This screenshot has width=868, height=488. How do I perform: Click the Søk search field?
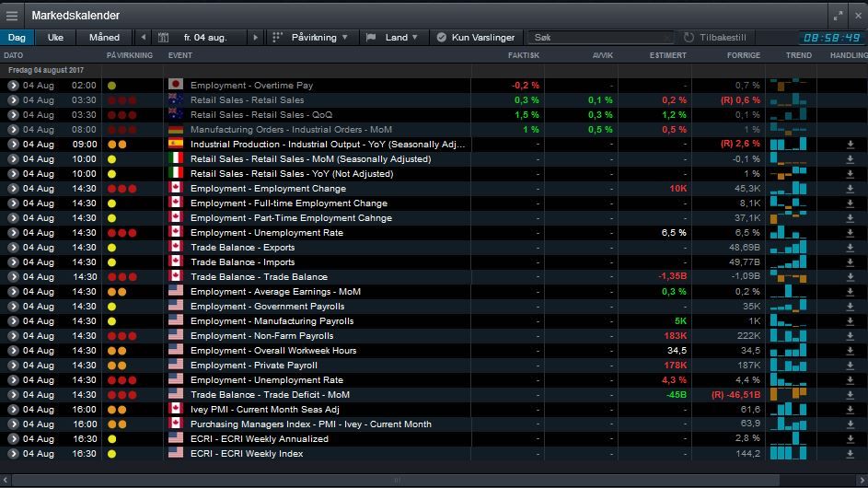tap(601, 38)
